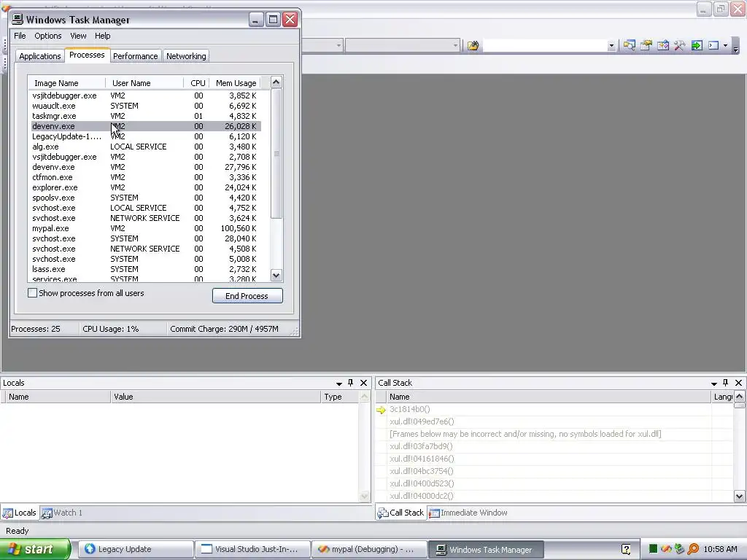Screen dimensions: 747x560
Task: Switch to Visual Studio Just-In-Time taskbar button
Action: [253, 549]
